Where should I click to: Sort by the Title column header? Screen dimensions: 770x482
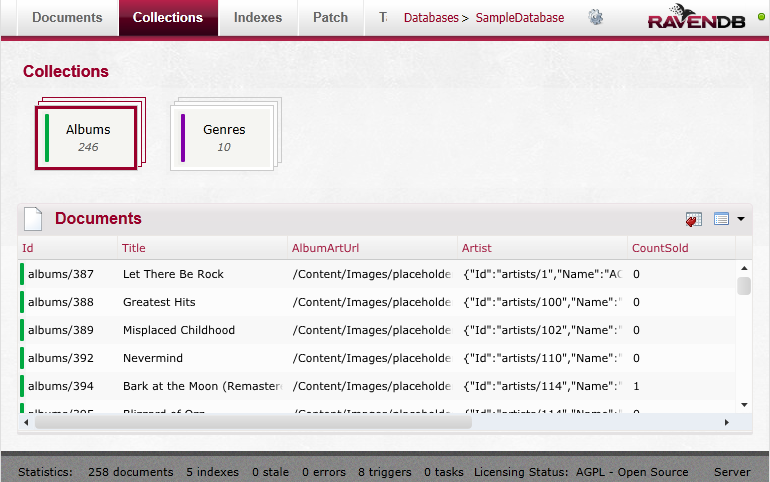(134, 248)
